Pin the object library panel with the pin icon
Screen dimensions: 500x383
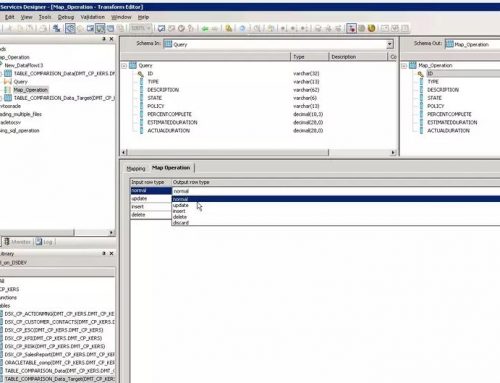pos(104,254)
